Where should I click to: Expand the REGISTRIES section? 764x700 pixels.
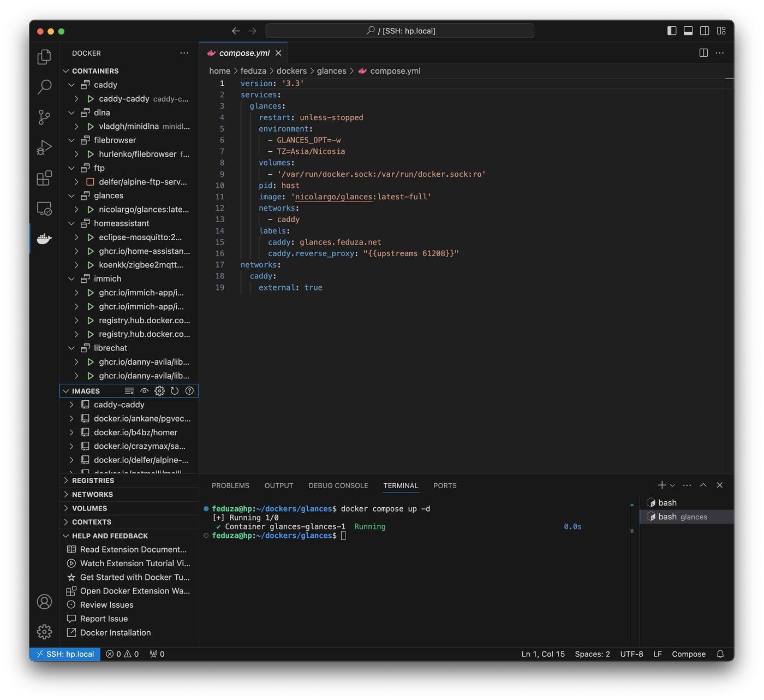point(93,480)
